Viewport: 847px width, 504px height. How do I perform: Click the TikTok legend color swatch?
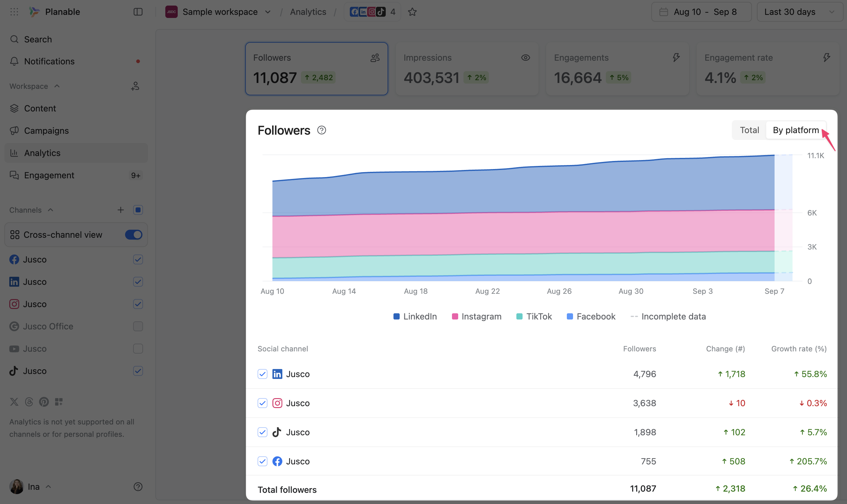click(519, 316)
